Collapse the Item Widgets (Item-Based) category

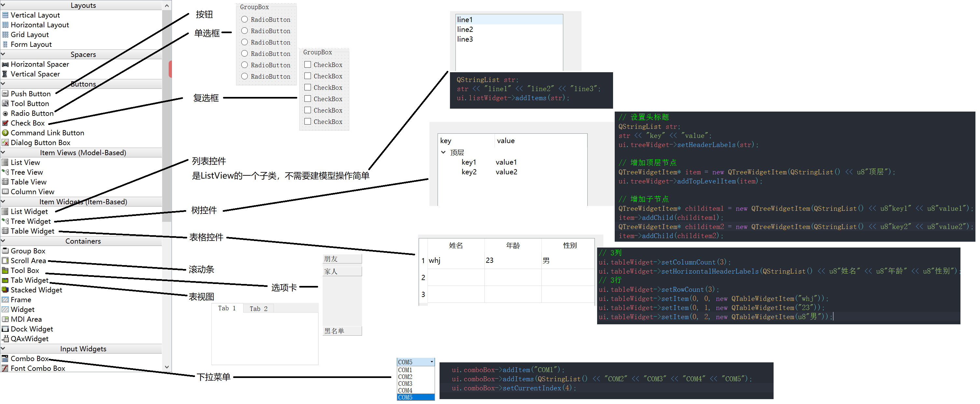[x=3, y=201]
